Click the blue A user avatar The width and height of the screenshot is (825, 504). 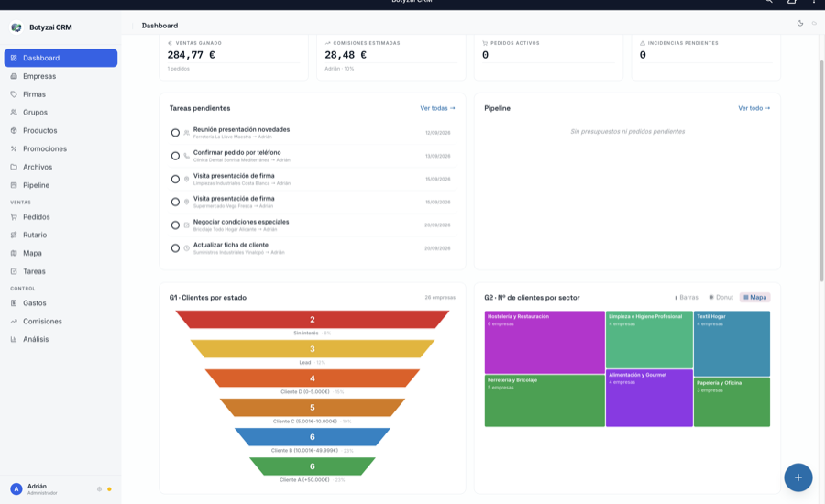[16, 488]
